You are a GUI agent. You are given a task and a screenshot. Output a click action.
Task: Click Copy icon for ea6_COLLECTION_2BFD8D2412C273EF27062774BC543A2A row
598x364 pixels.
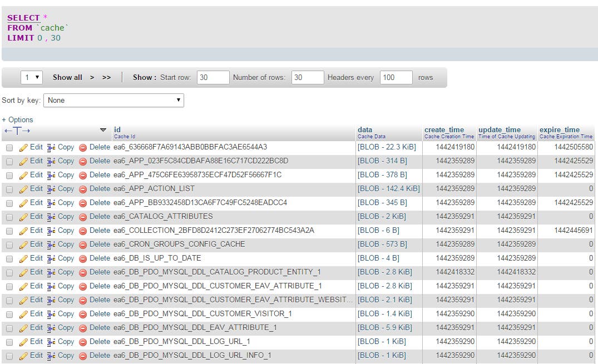[x=51, y=231]
